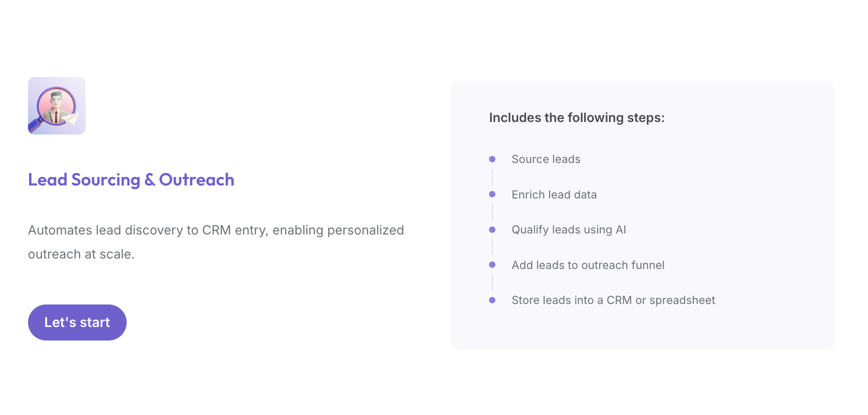Screen dimensions: 868x415
Task: Click the description about automating lead discovery
Action: pyautogui.click(x=216, y=242)
